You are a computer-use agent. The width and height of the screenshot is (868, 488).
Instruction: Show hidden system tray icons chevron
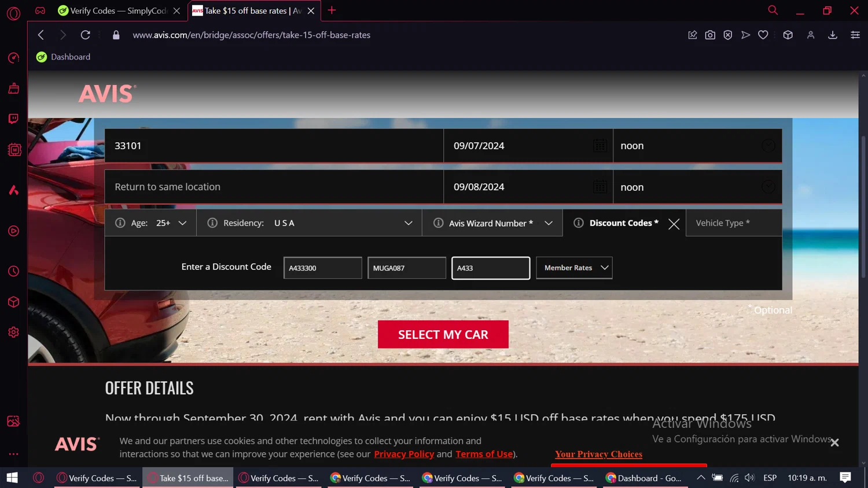[701, 478]
